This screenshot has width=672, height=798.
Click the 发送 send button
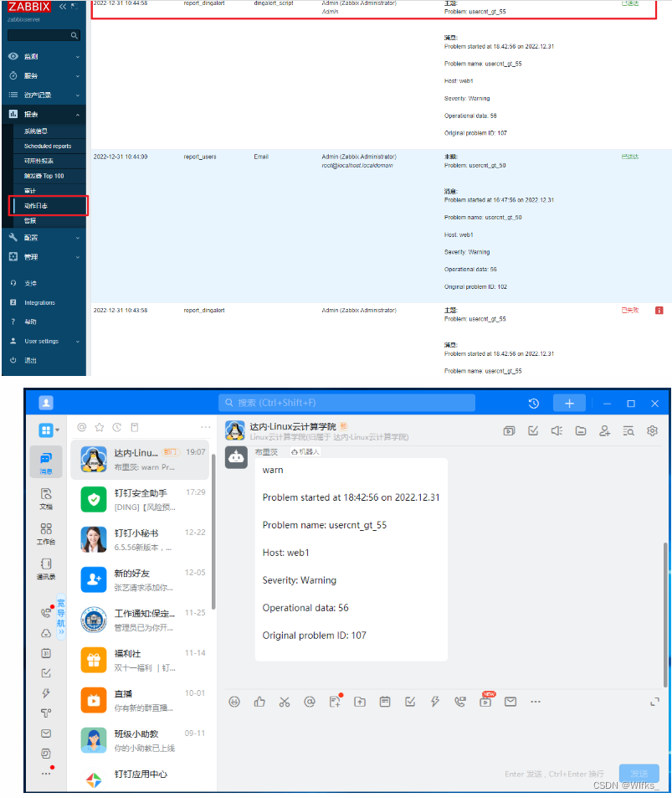[x=639, y=774]
